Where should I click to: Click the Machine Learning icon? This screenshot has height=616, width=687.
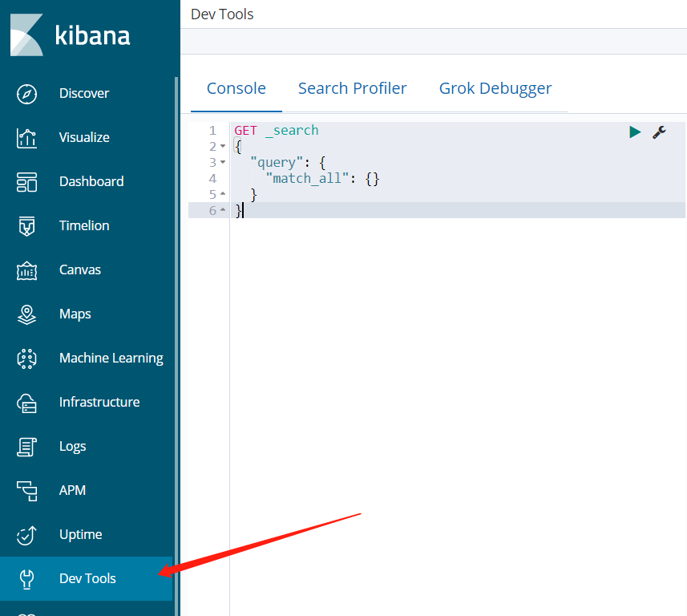pos(26,359)
